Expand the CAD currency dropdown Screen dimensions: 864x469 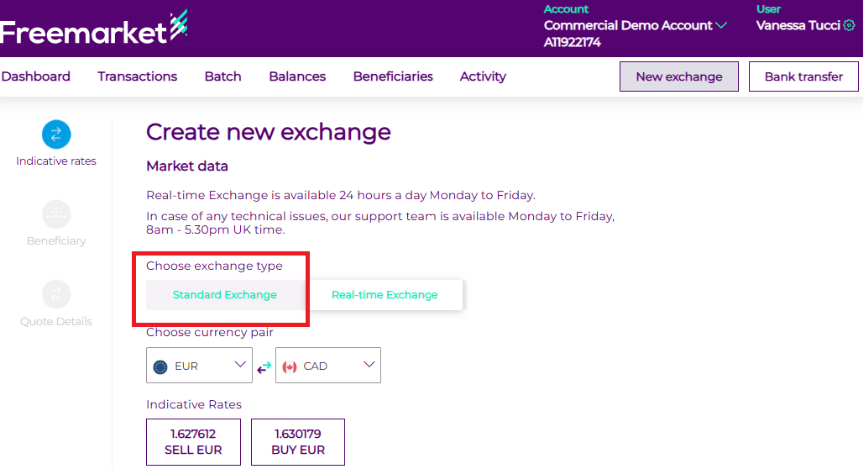(x=368, y=365)
